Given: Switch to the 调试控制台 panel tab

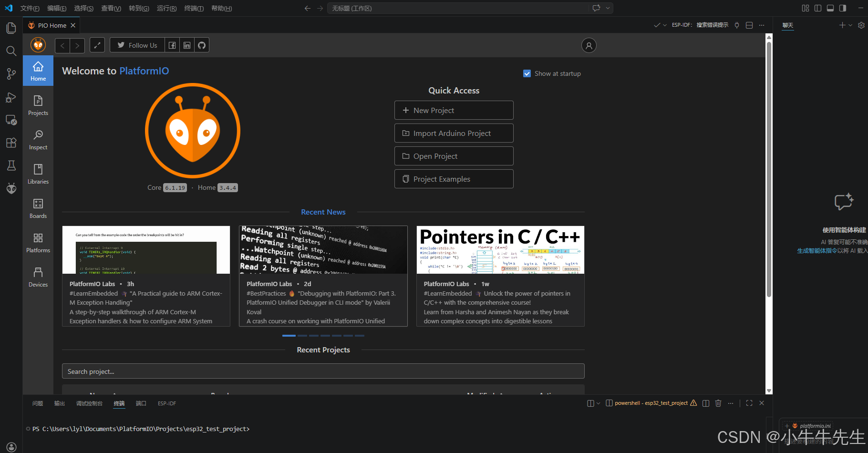Looking at the screenshot, I should click(x=89, y=403).
